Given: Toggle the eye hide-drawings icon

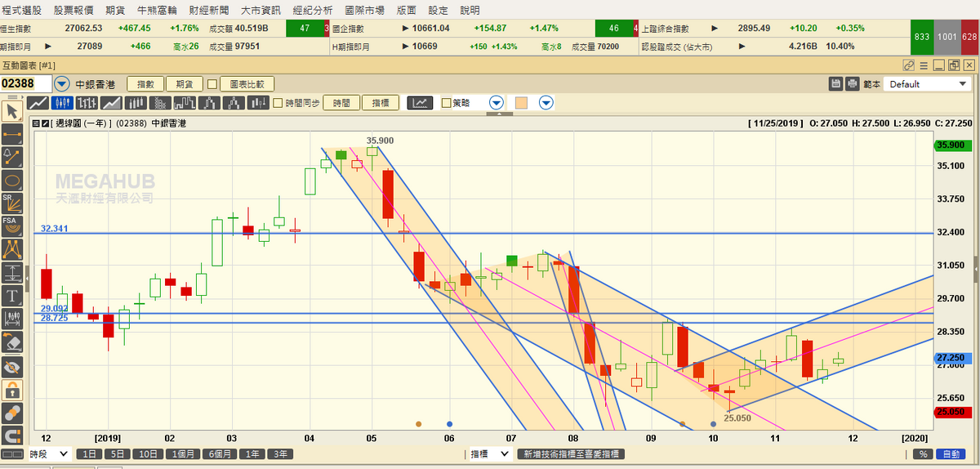Looking at the screenshot, I should tap(12, 365).
